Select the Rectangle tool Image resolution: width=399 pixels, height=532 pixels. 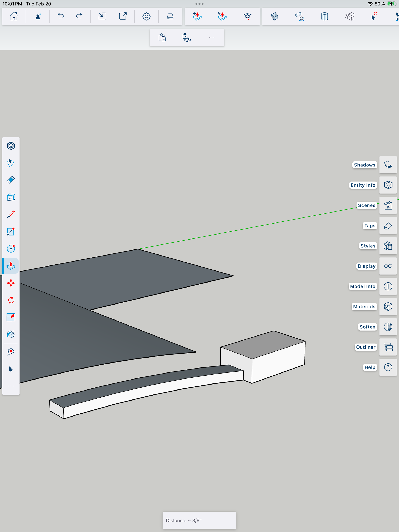(x=11, y=231)
